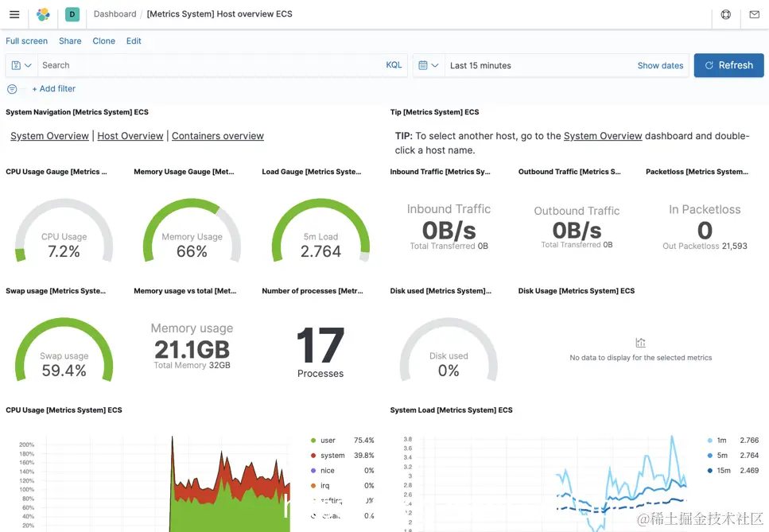Open the hamburger navigation menu
This screenshot has height=532, width=769.
click(15, 14)
